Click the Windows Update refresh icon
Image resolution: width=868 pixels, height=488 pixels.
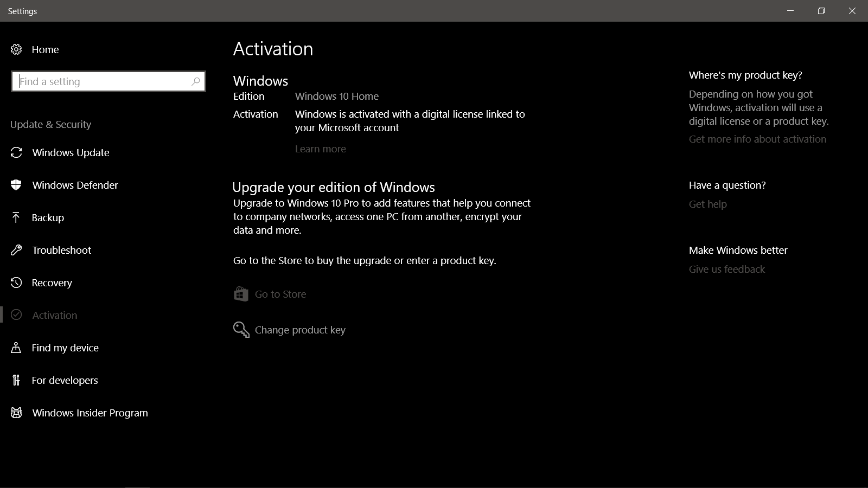tap(16, 152)
